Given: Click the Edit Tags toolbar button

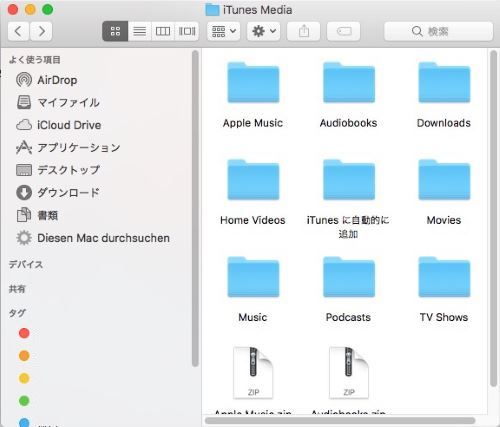Looking at the screenshot, I should point(343,31).
